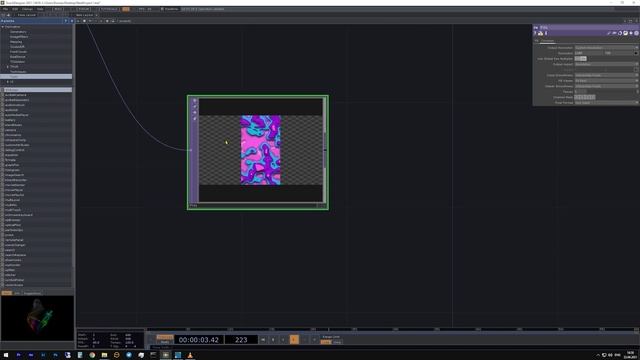Open operator info icon in parameter panel
The width and height of the screenshot is (640, 360).
[x=546, y=33]
